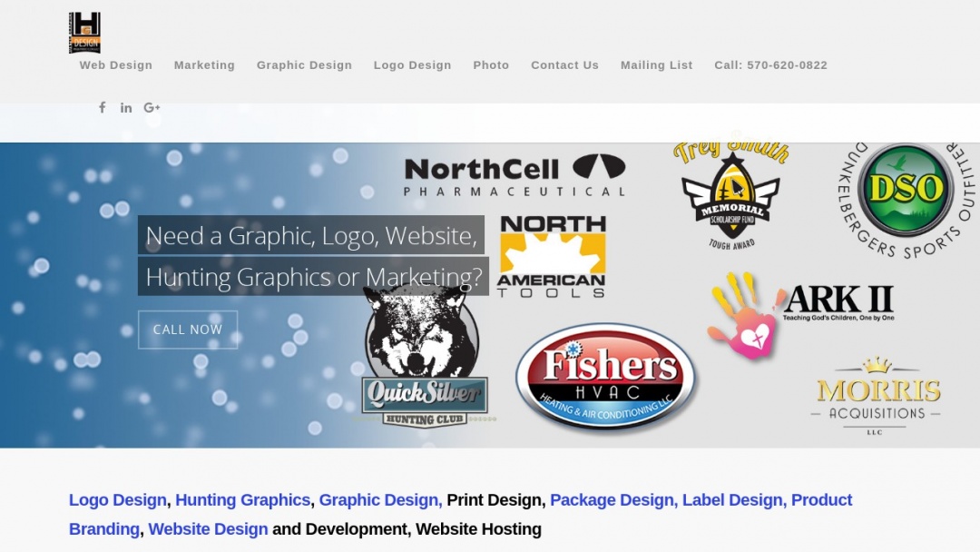
Task: Open the Mailing List page
Action: click(x=656, y=64)
